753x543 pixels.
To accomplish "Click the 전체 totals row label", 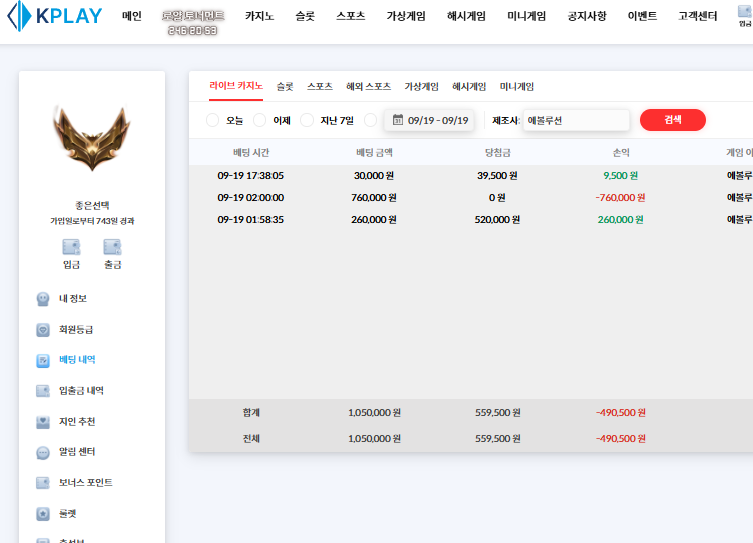I will tap(251, 438).
